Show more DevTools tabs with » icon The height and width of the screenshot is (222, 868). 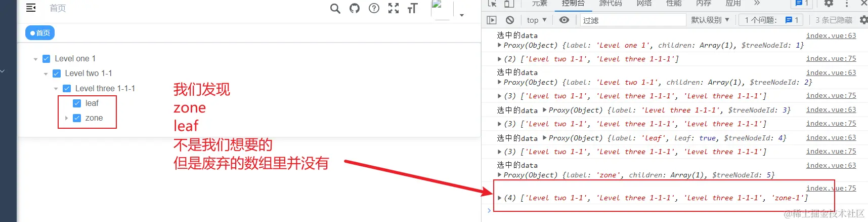(757, 3)
